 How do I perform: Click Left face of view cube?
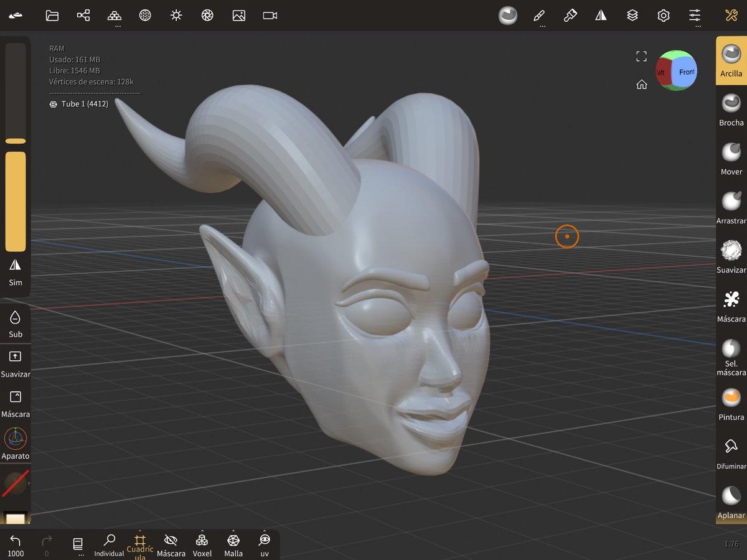point(662,72)
